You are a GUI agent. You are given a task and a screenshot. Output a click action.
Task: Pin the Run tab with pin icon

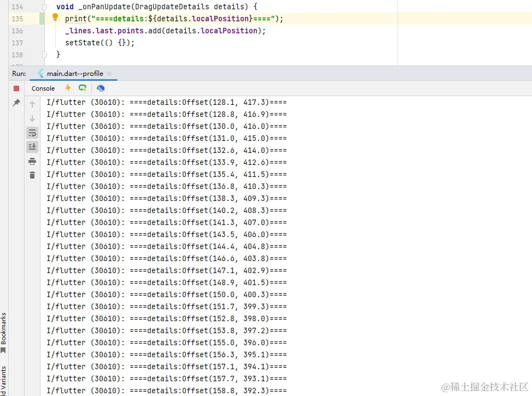[x=16, y=103]
